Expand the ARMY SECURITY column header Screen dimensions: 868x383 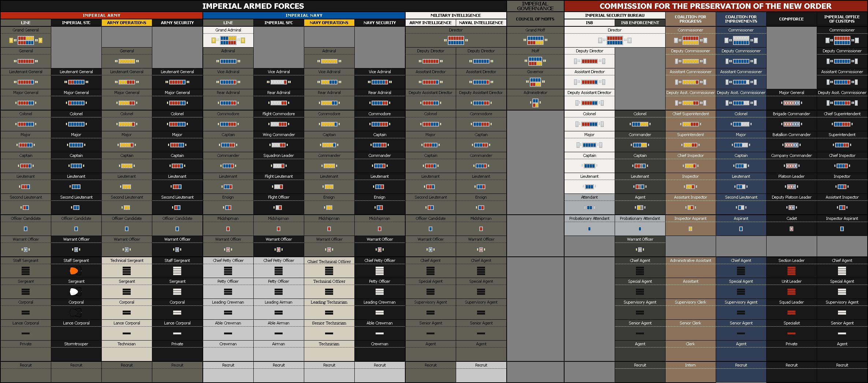tap(177, 22)
